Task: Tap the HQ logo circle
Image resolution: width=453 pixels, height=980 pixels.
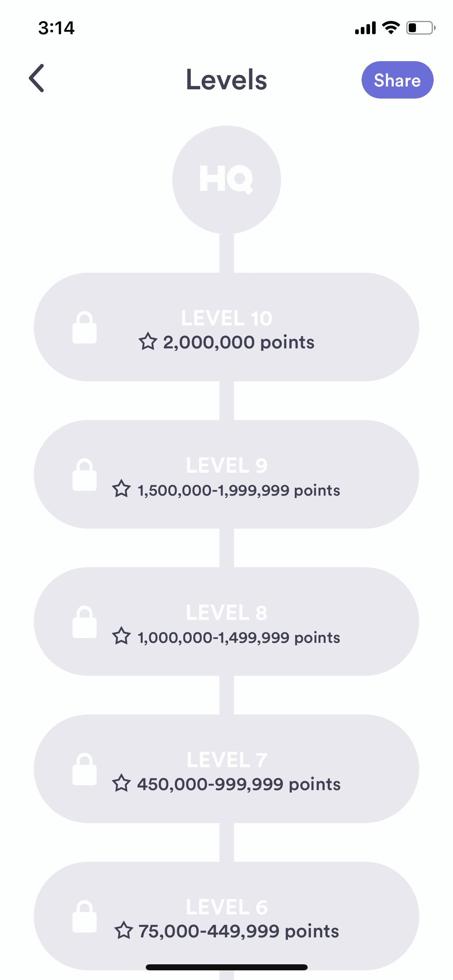Action: (227, 179)
